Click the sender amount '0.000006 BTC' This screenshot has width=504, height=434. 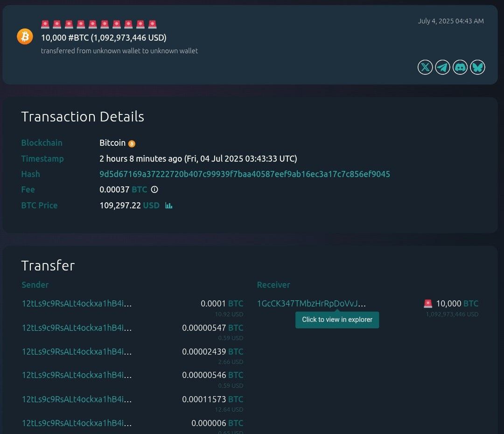[217, 423]
